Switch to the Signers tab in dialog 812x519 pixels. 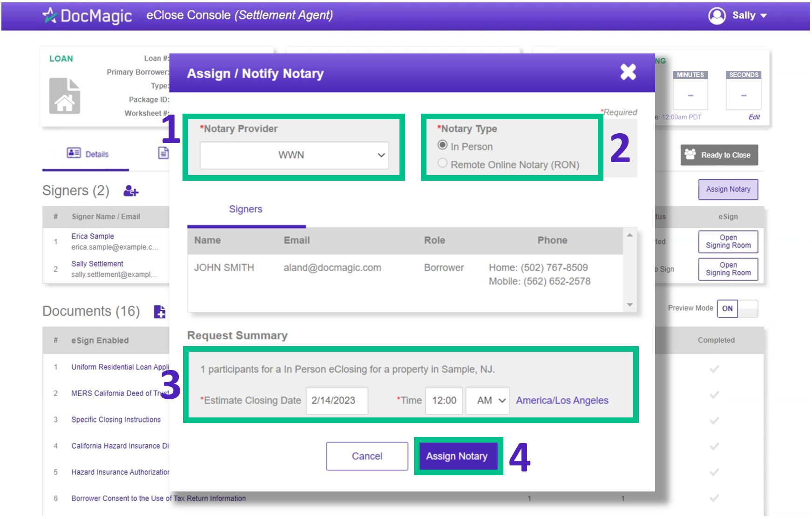tap(245, 210)
